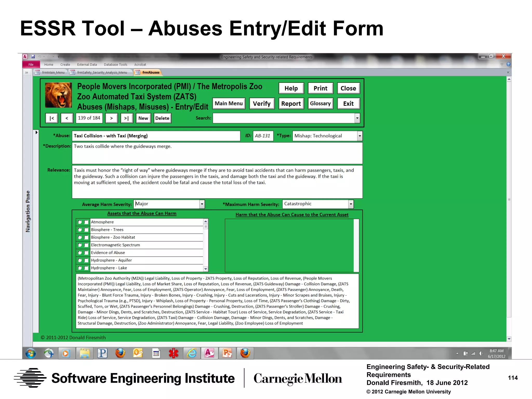532x399 pixels.
Task: Click the Save icon in Quick Access toolbar
Action: coord(33,56)
